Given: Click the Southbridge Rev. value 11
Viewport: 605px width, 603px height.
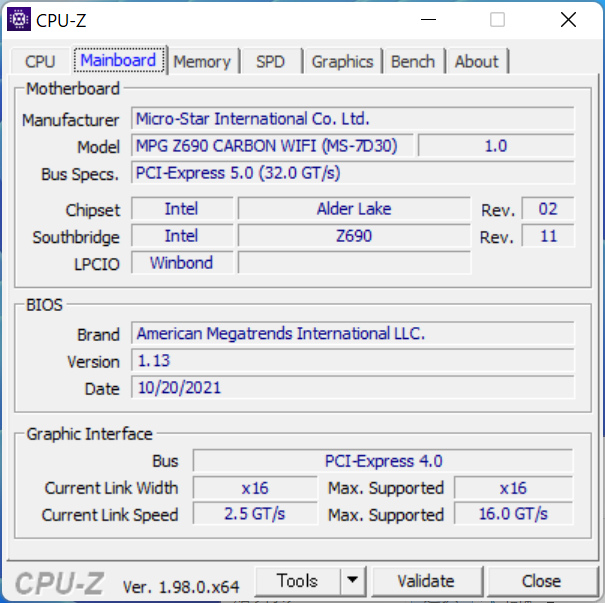Looking at the screenshot, I should 548,236.
